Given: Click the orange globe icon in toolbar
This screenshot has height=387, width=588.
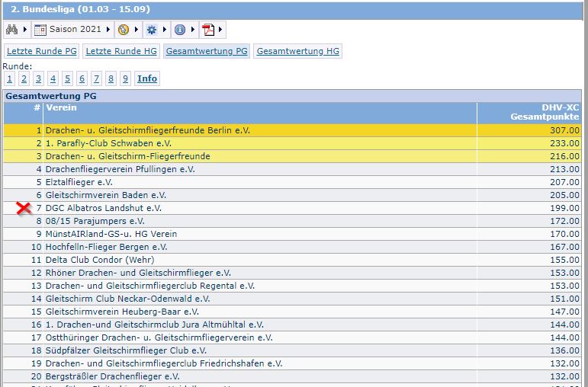Looking at the screenshot, I should coord(124,30).
